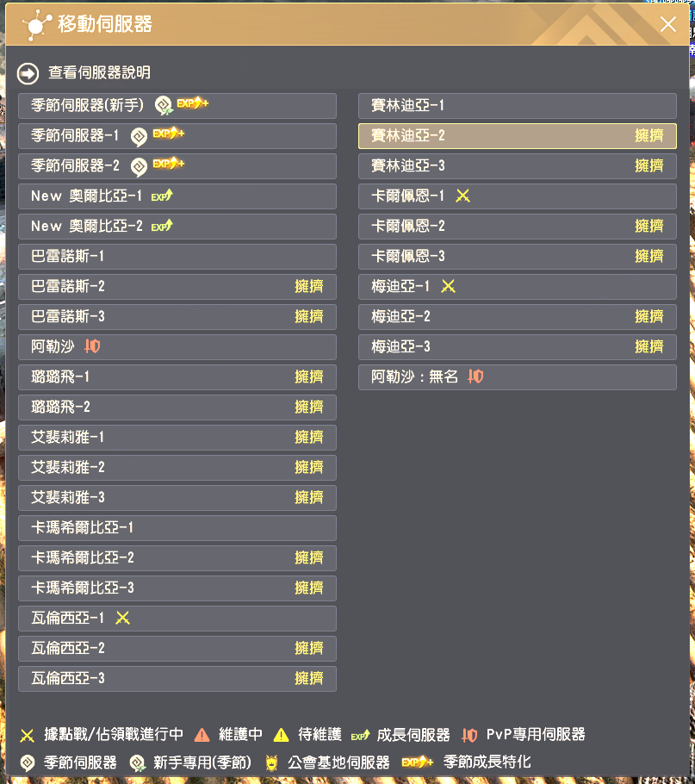Click the node war icon on 梅迪亞-1

(x=448, y=286)
